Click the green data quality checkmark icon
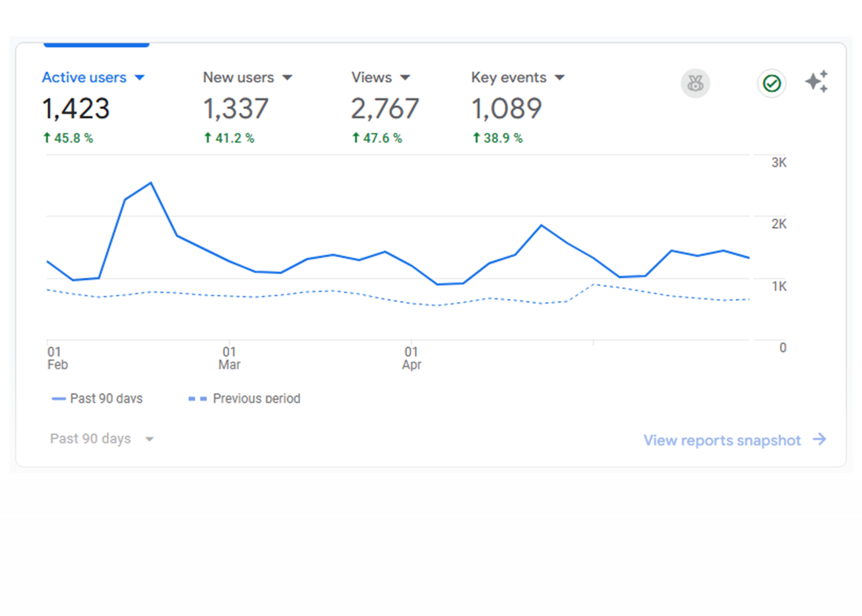 pyautogui.click(x=771, y=84)
